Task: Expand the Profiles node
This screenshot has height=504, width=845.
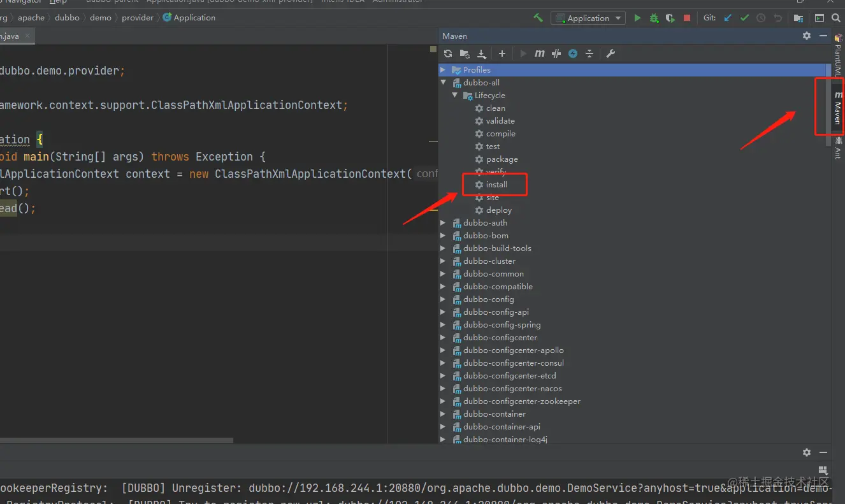Action: [x=443, y=69]
